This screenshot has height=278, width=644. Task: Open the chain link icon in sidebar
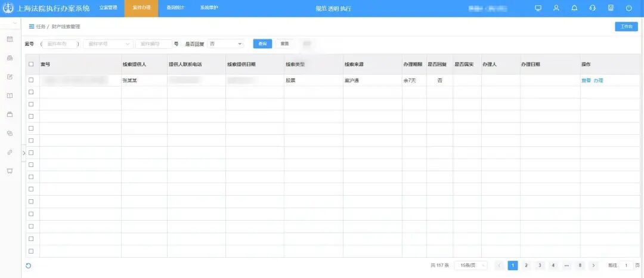click(10, 152)
